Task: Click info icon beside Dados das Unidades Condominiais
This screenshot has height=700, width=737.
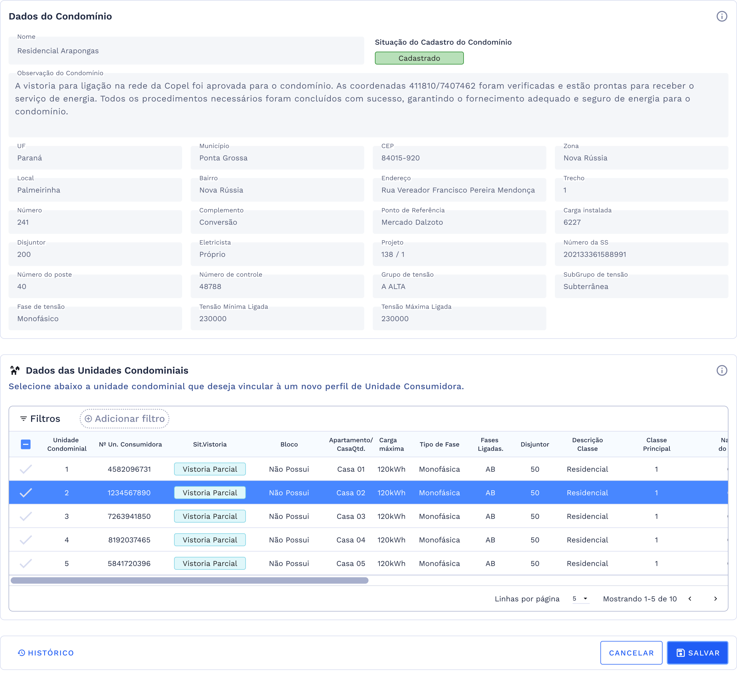Action: (721, 370)
